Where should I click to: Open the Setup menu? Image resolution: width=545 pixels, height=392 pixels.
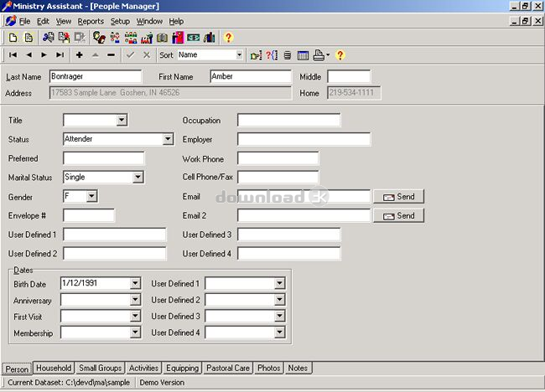(120, 22)
